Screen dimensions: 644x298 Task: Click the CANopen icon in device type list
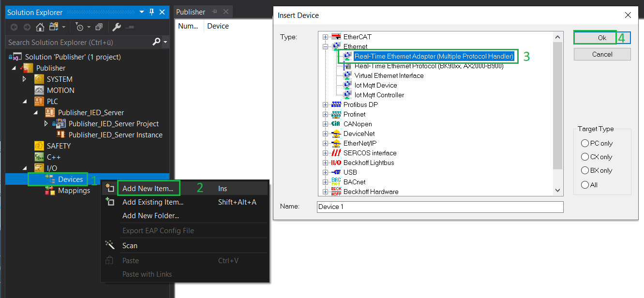tap(336, 124)
